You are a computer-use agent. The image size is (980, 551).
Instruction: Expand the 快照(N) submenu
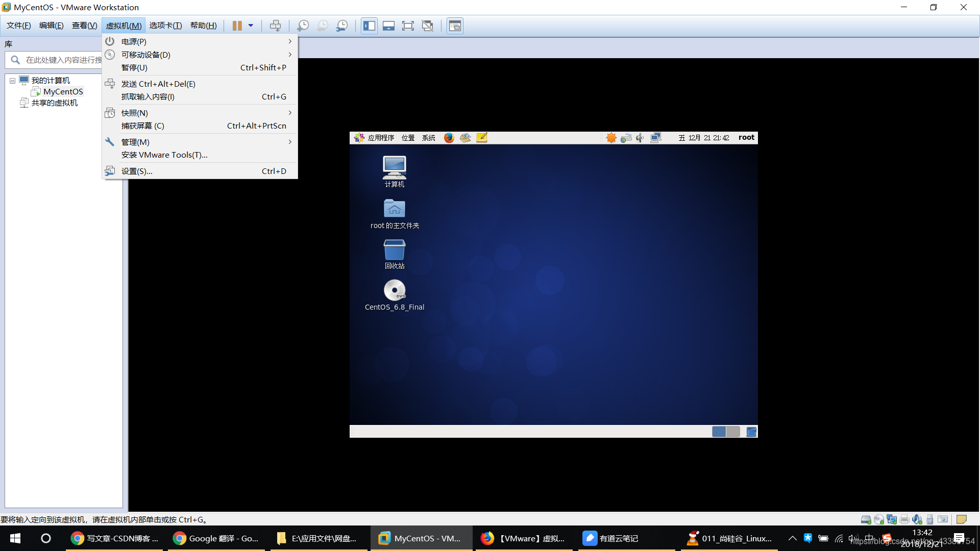click(200, 113)
